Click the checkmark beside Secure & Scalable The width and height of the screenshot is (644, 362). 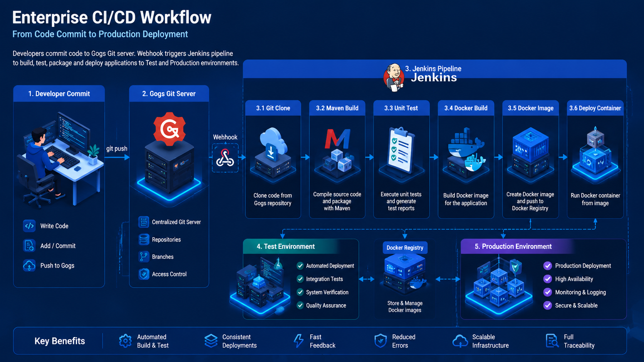(548, 305)
